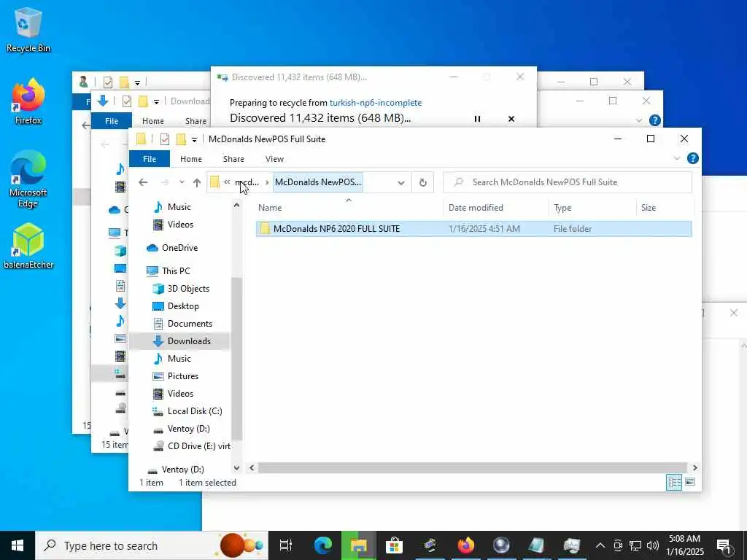Open Microsoft Edge from the taskbar
The image size is (747, 560).
(x=323, y=545)
